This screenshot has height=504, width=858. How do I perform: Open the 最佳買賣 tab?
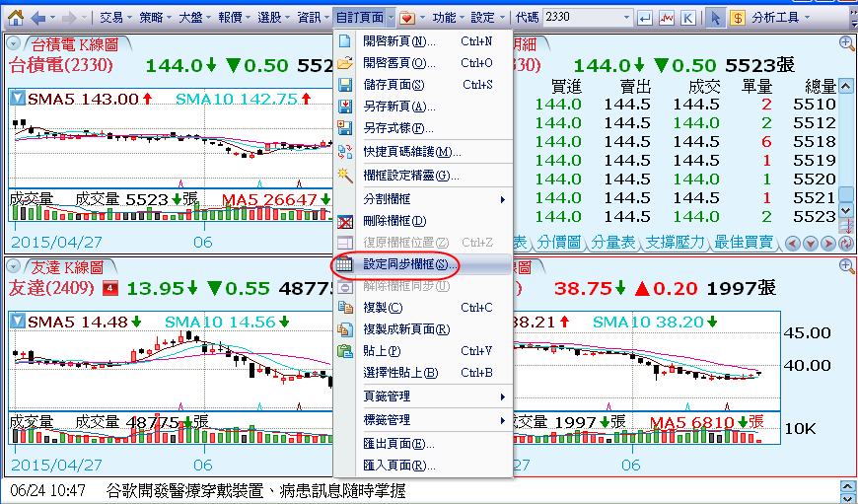(743, 243)
